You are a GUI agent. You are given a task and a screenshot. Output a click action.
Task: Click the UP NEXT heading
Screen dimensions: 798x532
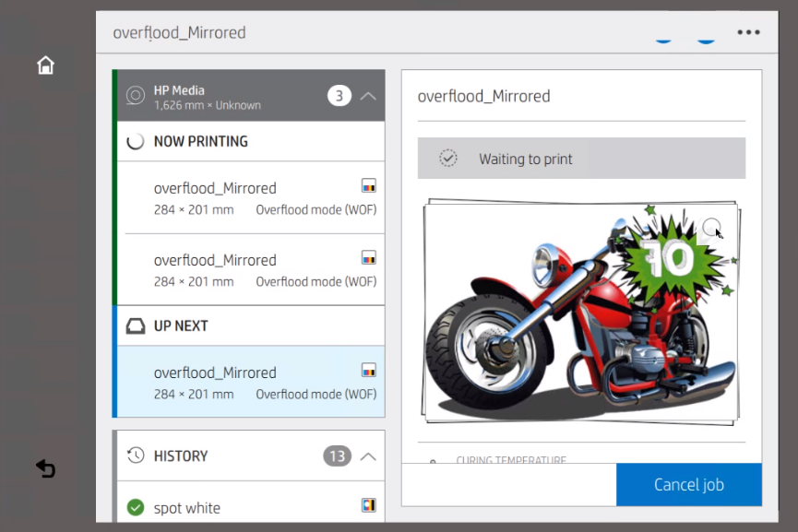(x=181, y=326)
